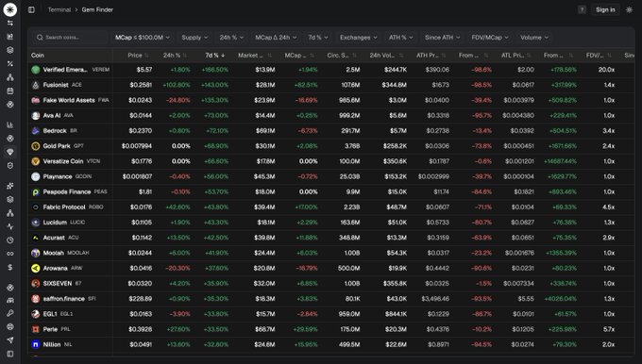Click the Coin column header

(38, 56)
